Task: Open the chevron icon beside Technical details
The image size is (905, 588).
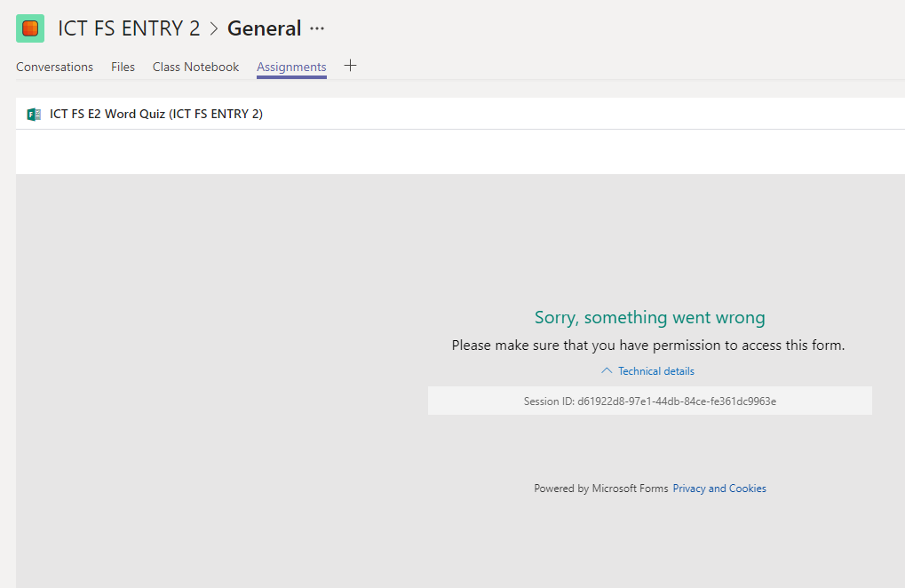Action: coord(607,370)
